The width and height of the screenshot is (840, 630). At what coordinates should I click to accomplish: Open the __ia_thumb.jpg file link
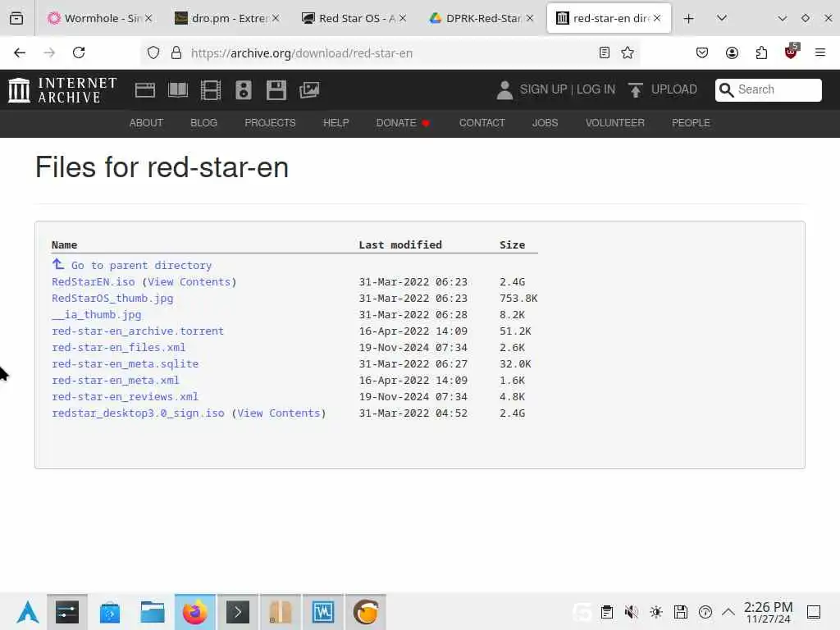tap(97, 314)
